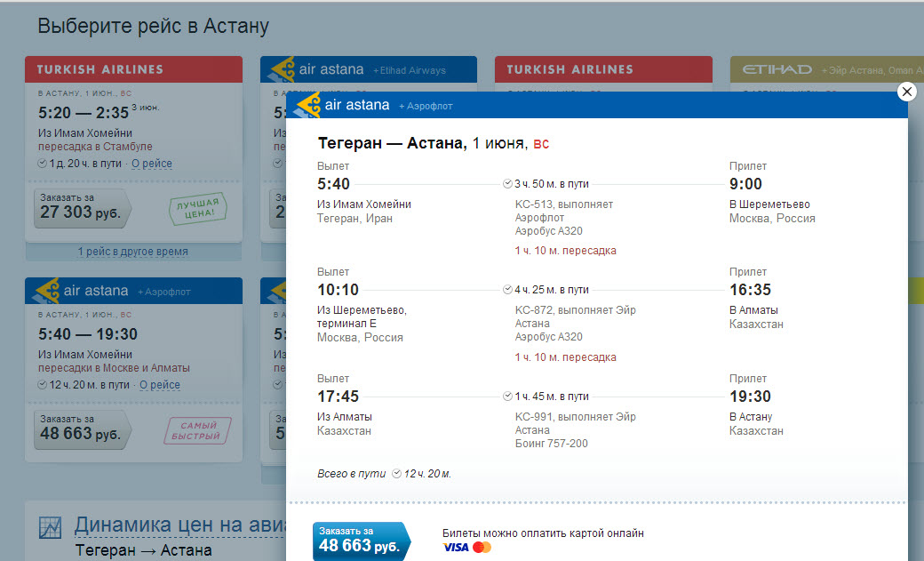This screenshot has height=561, width=924.
Task: Click the first 'пересадка' layover label in popup
Action: (589, 251)
